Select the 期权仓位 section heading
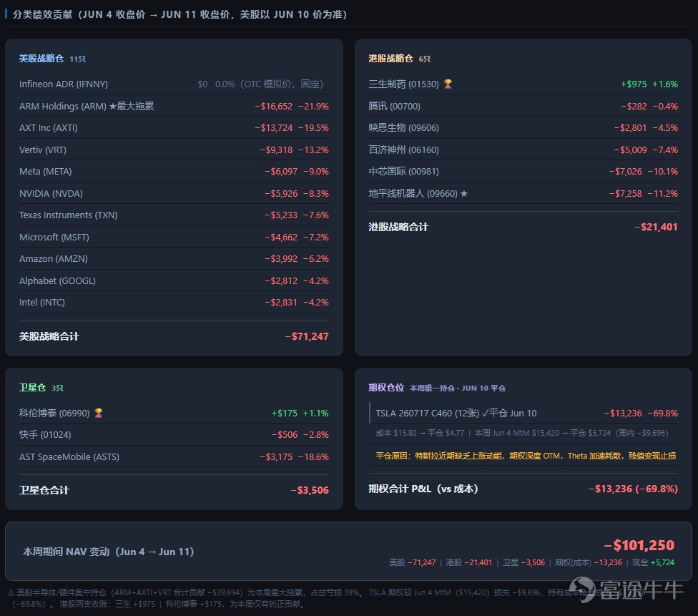 pyautogui.click(x=386, y=388)
